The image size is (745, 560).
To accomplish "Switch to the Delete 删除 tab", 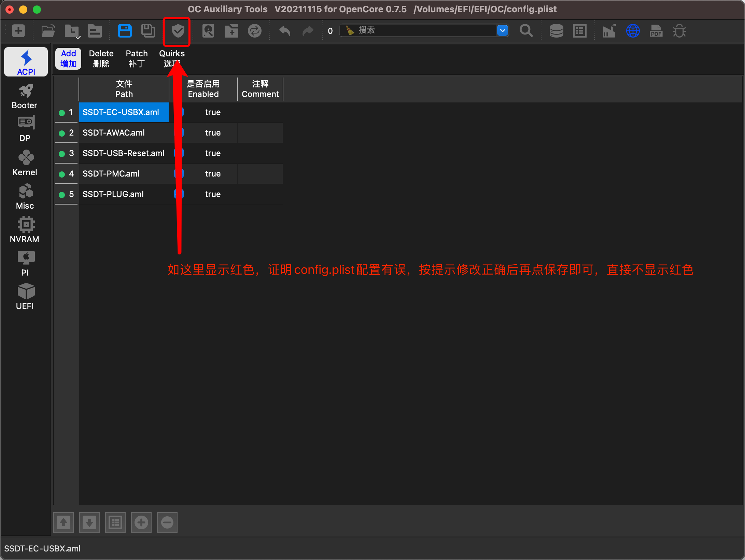I will pos(101,59).
